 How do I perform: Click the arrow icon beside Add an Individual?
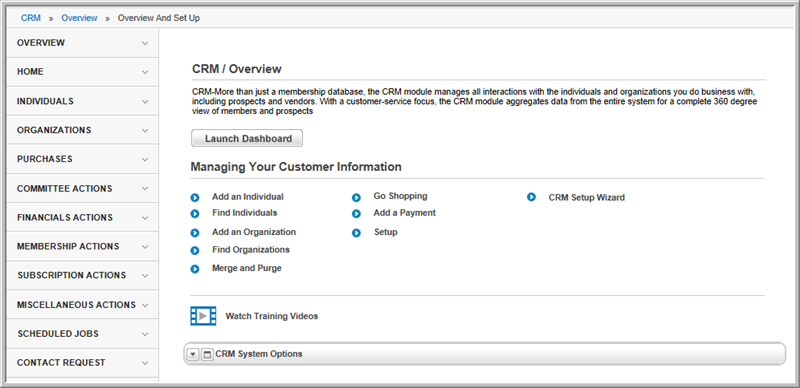pos(194,198)
